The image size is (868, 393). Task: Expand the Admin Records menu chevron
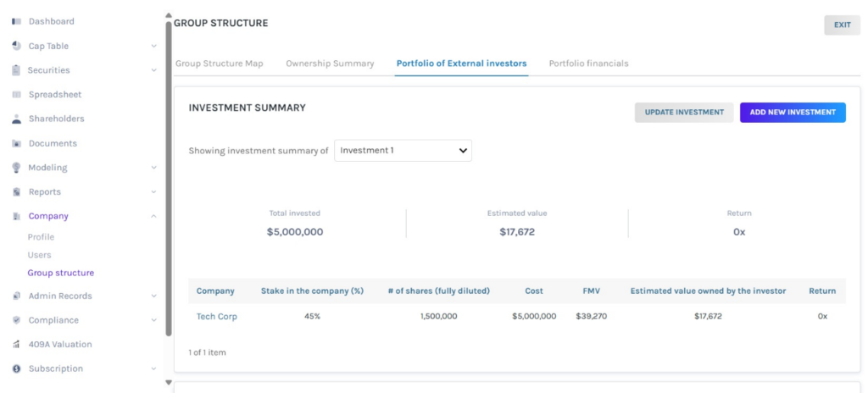154,296
